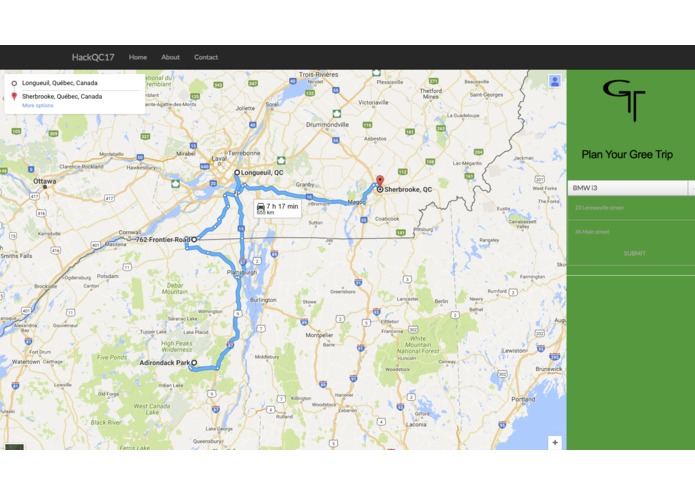Click origin circle icon beside Longueuil in directions

click(14, 83)
